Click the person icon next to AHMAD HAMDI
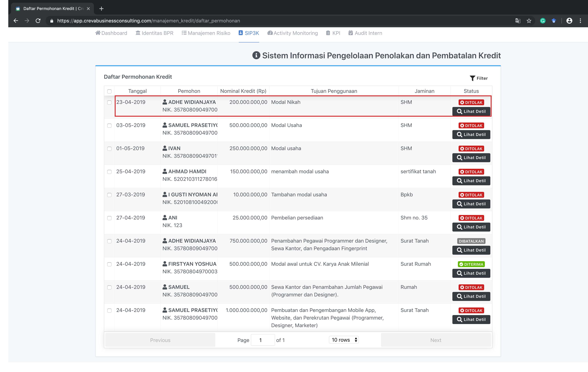The height and width of the screenshot is (372, 588). (x=165, y=171)
